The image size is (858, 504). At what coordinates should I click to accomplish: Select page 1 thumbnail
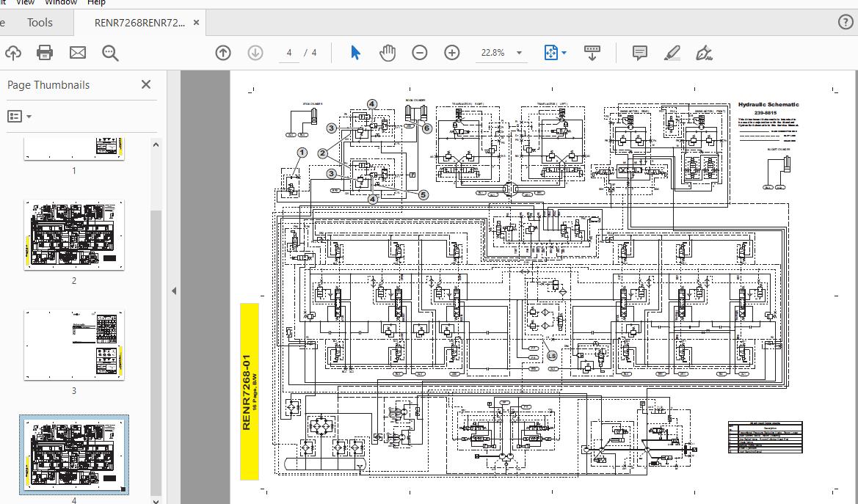coord(74,149)
